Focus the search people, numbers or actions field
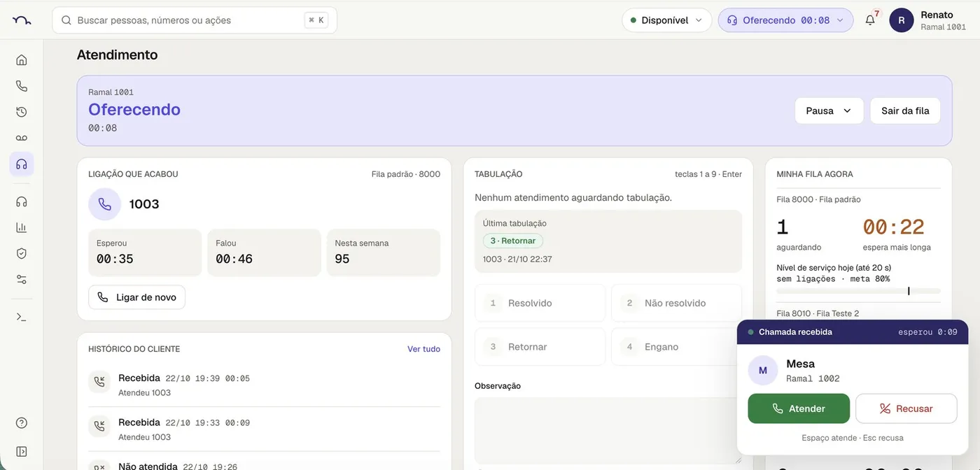This screenshot has width=980, height=470. [195, 20]
